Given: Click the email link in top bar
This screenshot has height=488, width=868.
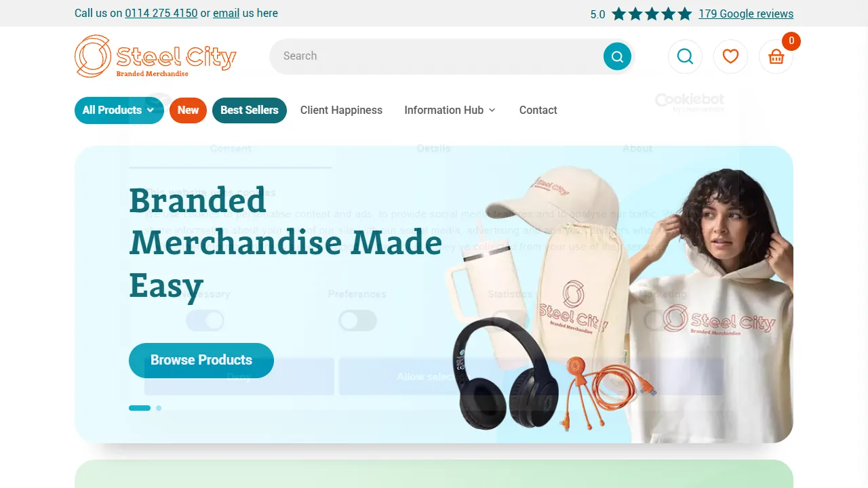Looking at the screenshot, I should [226, 13].
